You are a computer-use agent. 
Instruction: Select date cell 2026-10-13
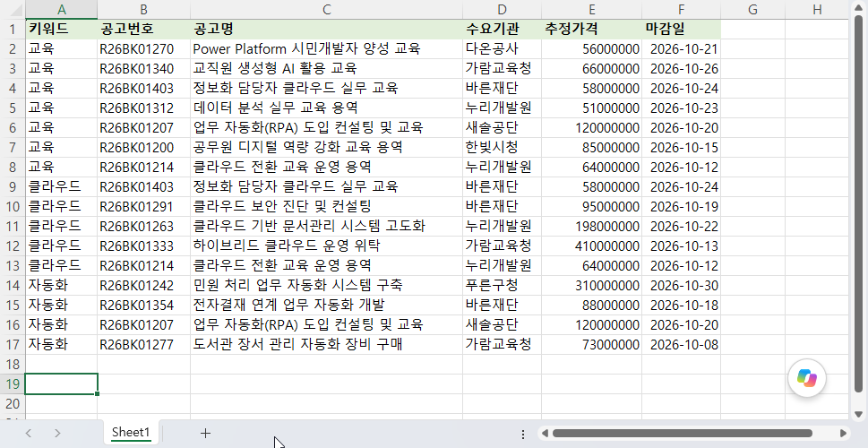click(x=682, y=246)
